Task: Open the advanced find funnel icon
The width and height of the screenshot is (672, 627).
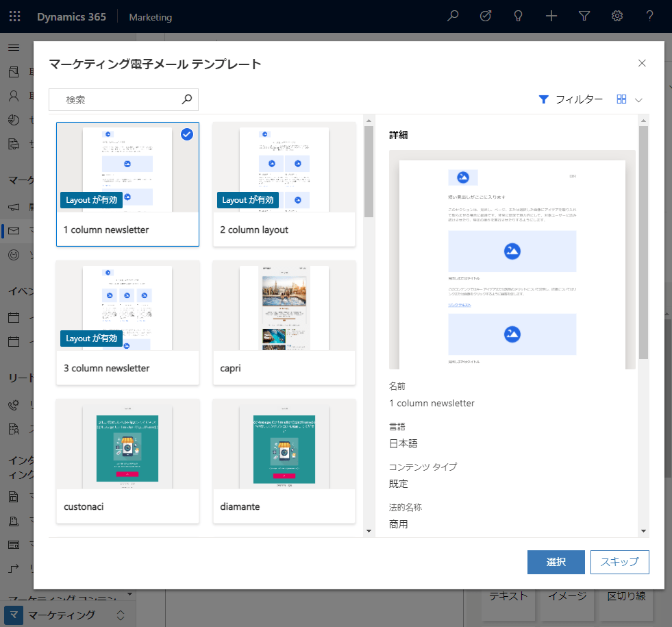Action: (584, 16)
